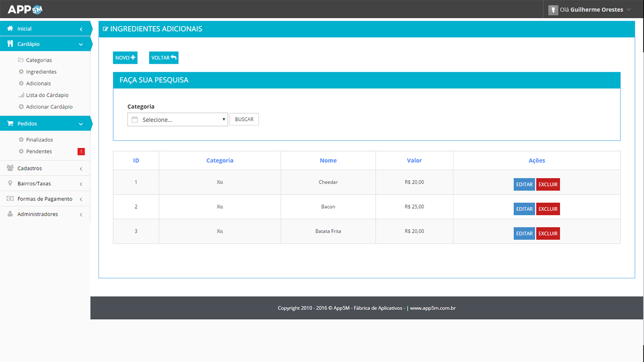The image size is (644, 362).
Task: Edit the Bacon ingredient row
Action: coord(524,209)
